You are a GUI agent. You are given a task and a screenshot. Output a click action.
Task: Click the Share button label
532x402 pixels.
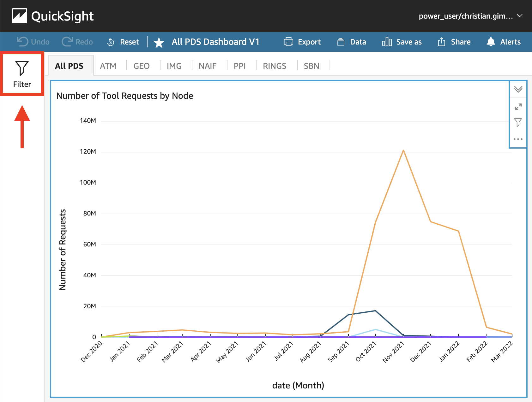point(461,42)
